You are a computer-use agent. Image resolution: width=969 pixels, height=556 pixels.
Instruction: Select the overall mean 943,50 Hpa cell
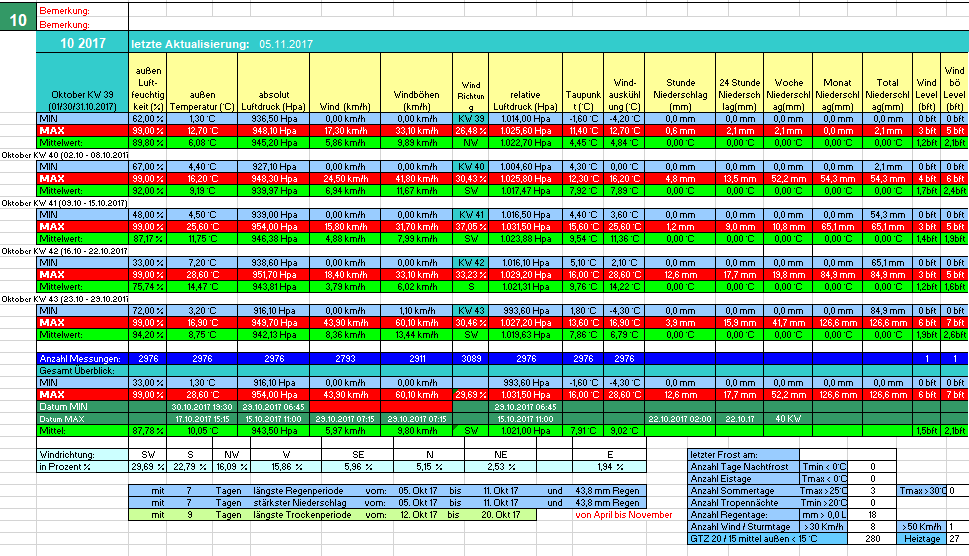point(274,431)
